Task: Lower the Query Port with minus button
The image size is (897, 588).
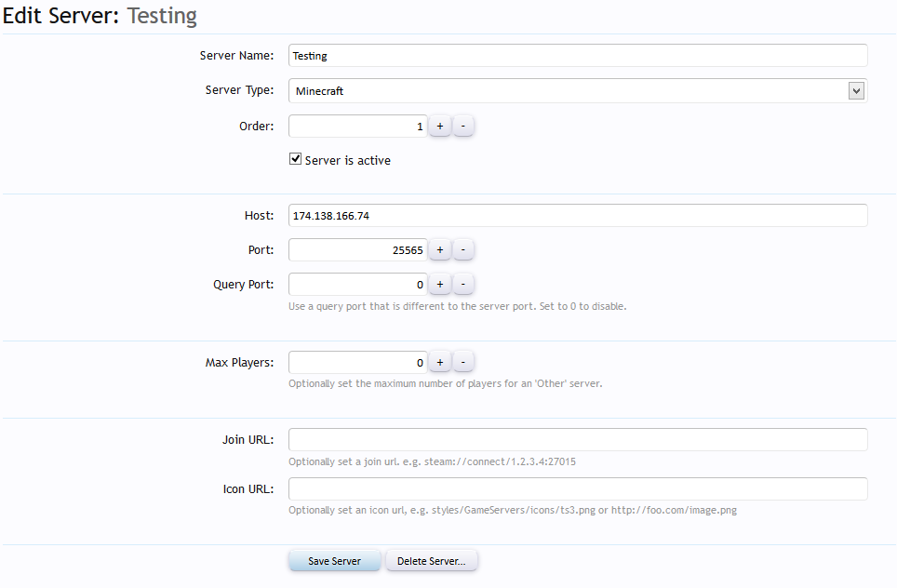Action: 463,284
